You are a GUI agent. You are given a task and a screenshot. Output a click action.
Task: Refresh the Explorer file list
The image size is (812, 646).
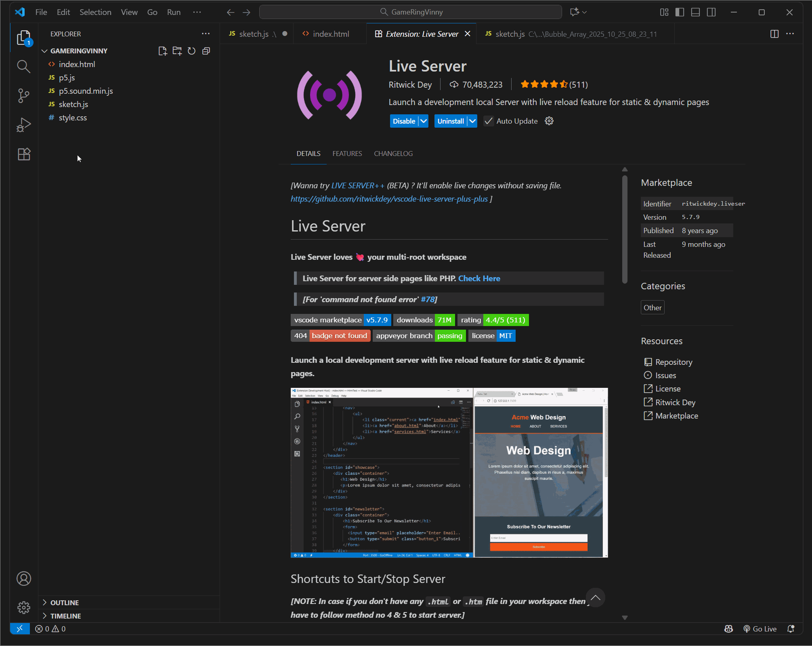(191, 51)
